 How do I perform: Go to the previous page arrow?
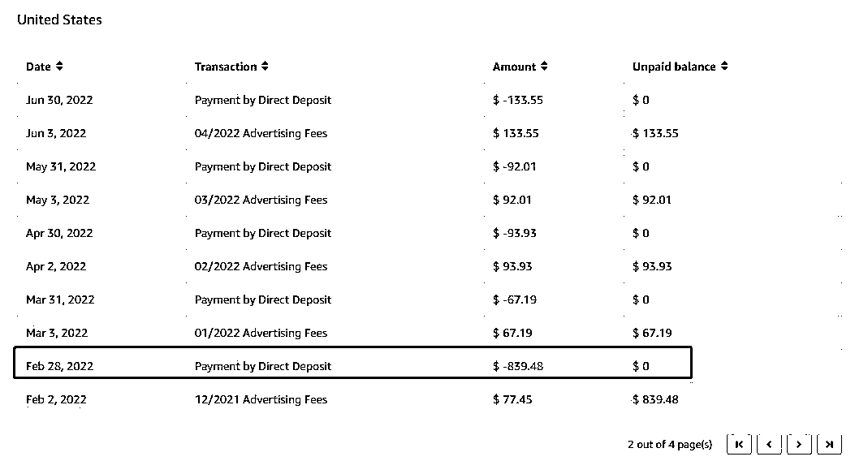tap(769, 444)
